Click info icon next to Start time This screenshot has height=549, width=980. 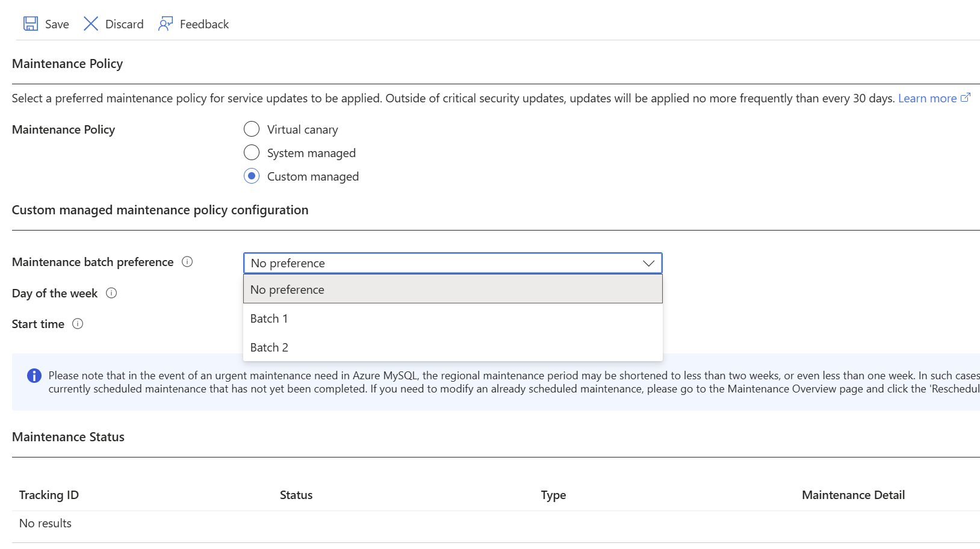(x=78, y=324)
